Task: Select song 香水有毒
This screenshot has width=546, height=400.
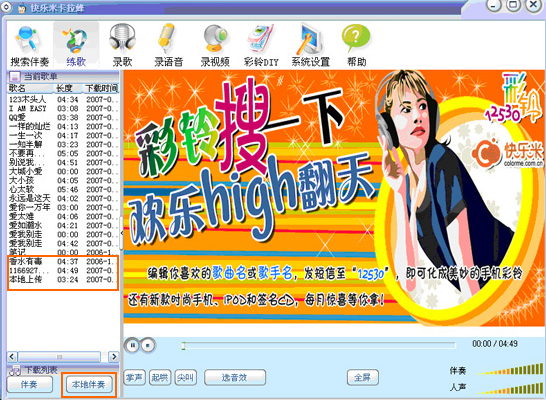Action: (x=63, y=261)
